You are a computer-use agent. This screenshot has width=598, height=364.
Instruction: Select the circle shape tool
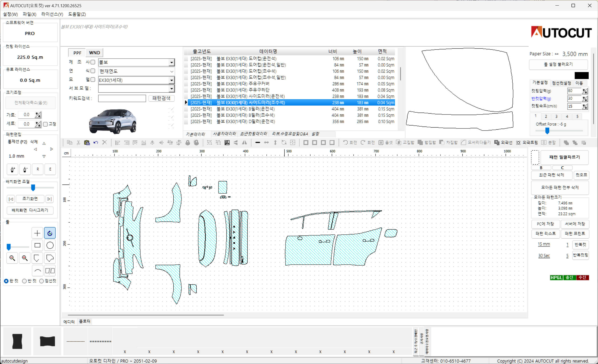pos(50,246)
